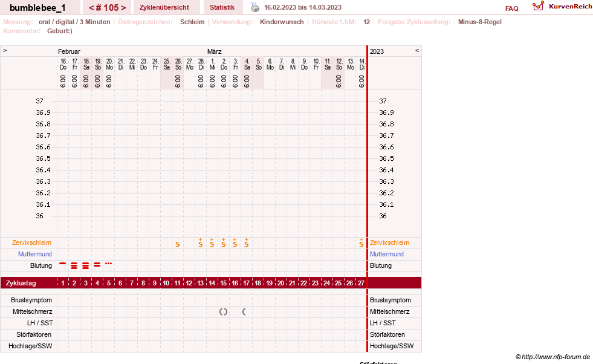Select the left Muttermund row label

pyautogui.click(x=35, y=254)
